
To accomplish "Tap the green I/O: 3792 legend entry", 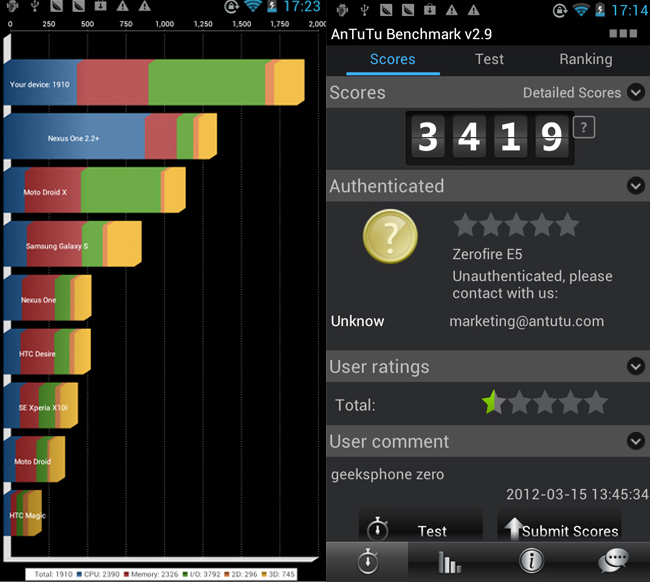I will tap(201, 574).
